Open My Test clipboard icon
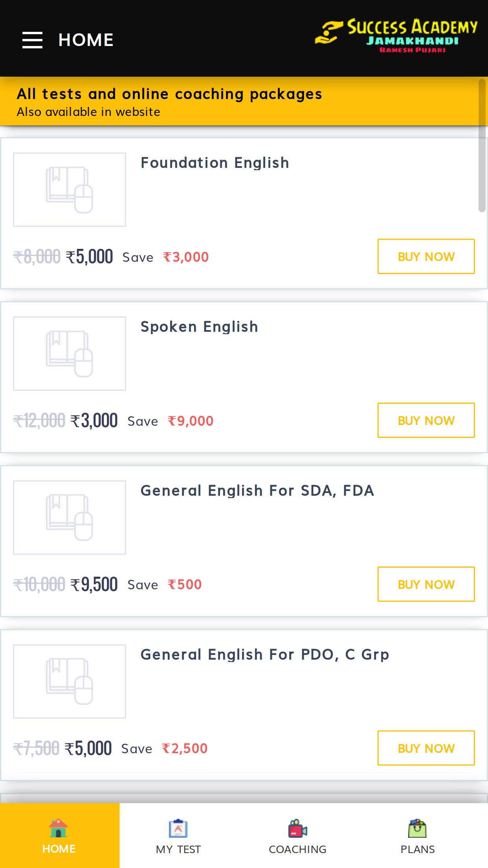488x868 pixels. coord(178,828)
